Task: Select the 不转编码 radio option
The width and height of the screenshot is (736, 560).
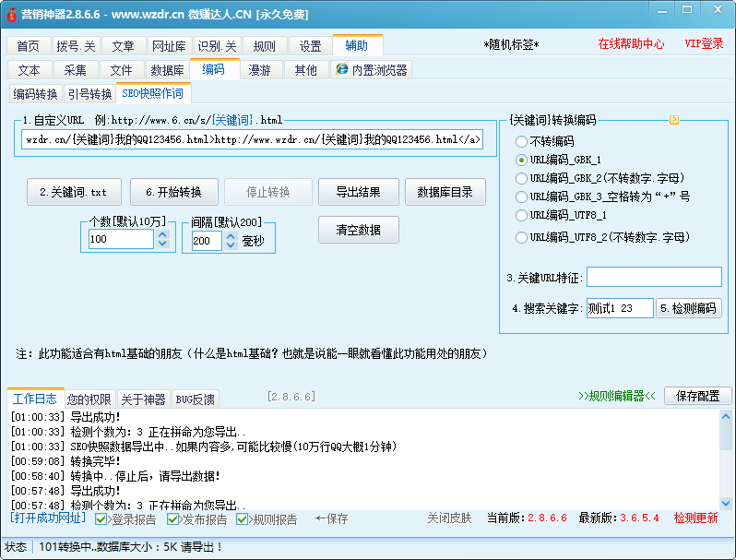Action: pos(522,141)
